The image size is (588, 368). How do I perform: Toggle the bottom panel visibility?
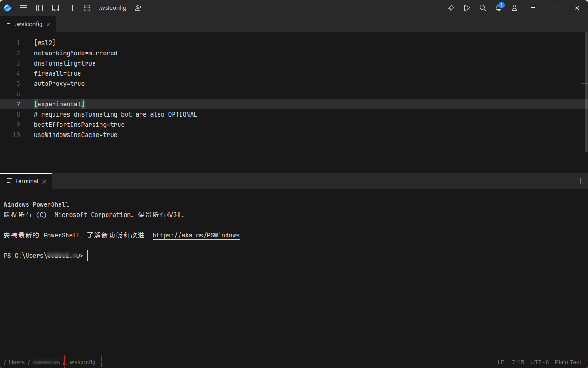(x=55, y=8)
